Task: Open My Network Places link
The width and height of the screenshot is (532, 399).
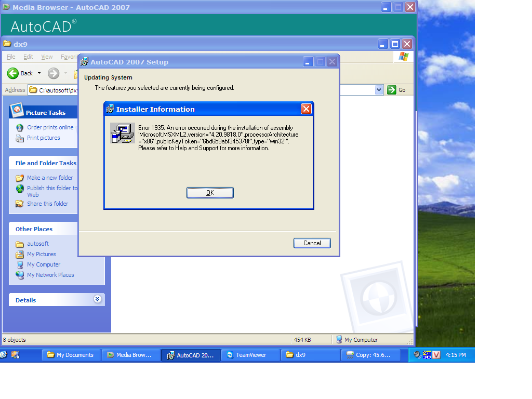Action: [x=50, y=275]
